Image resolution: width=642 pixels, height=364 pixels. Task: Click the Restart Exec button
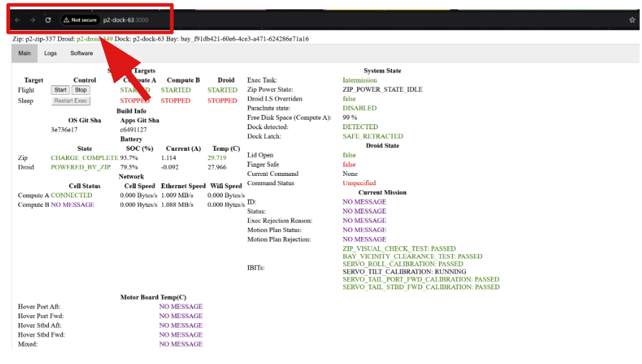coord(71,101)
